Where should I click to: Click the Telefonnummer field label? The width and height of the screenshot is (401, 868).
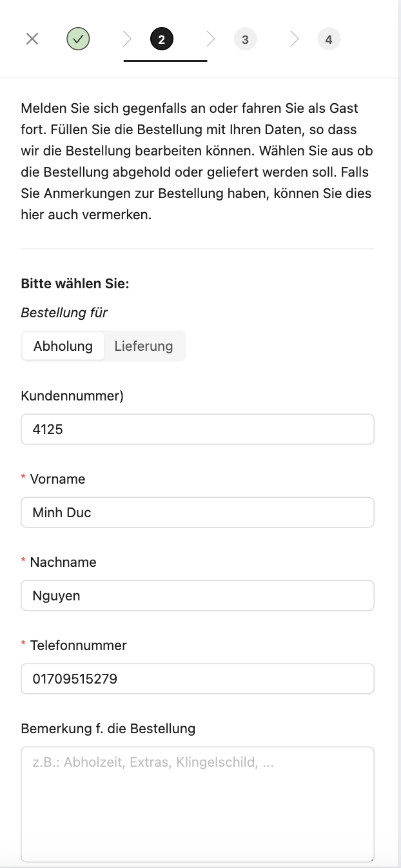(x=78, y=646)
